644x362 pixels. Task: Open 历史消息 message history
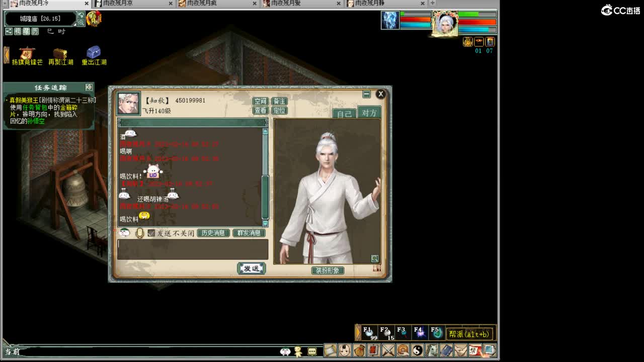point(213,233)
